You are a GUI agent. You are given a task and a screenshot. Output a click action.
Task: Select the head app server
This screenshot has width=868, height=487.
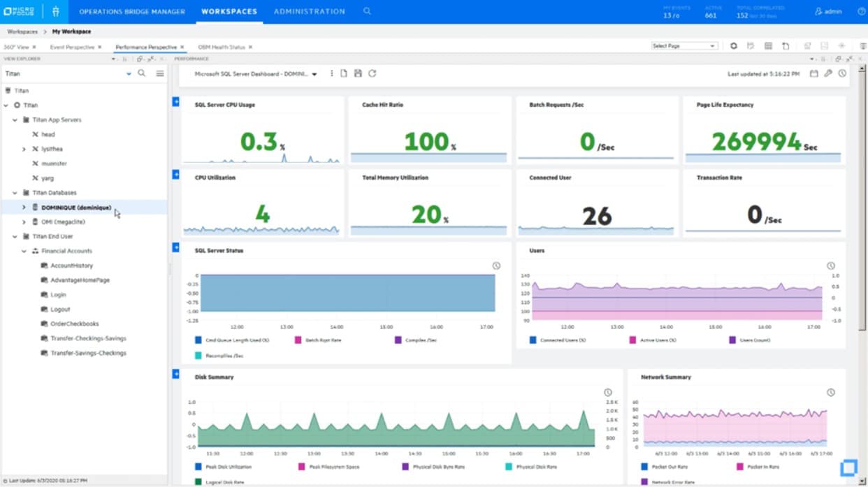(48, 134)
